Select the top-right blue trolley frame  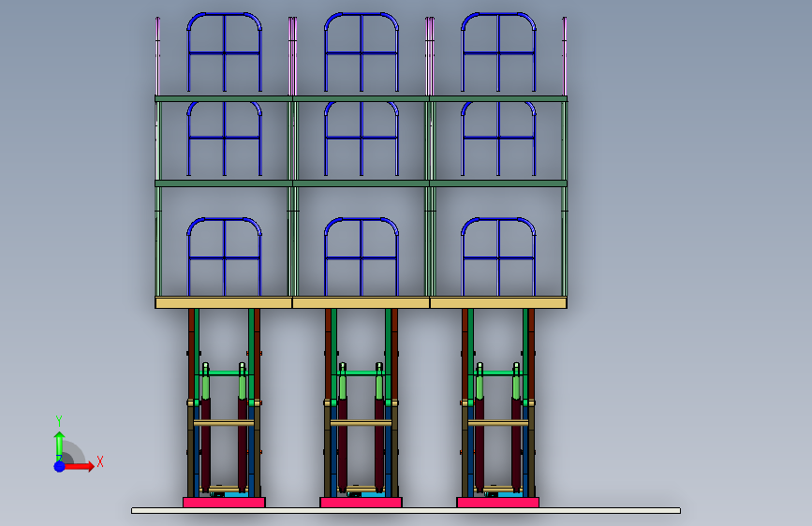[x=498, y=52]
